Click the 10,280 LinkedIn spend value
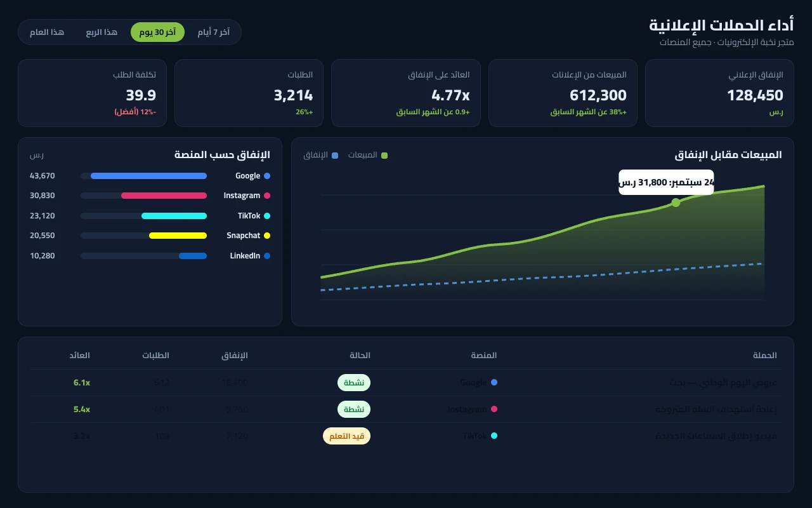Screen dimensions: 812x508 click(43, 256)
